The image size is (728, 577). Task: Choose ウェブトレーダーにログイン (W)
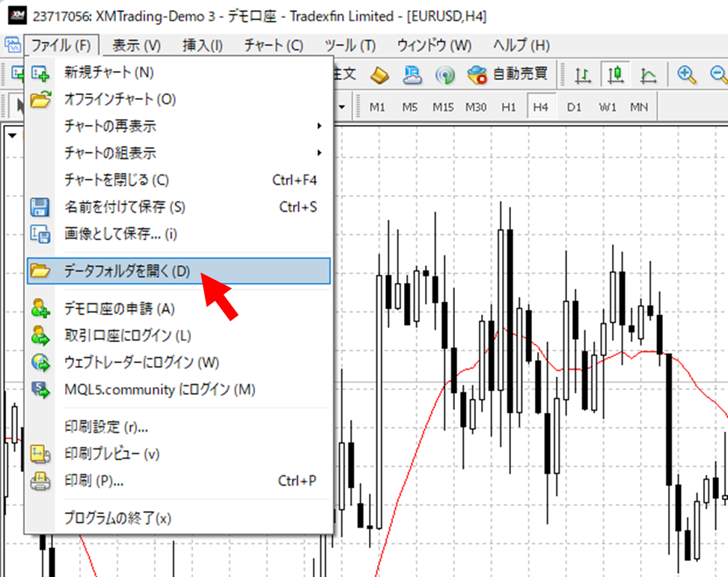point(179,362)
